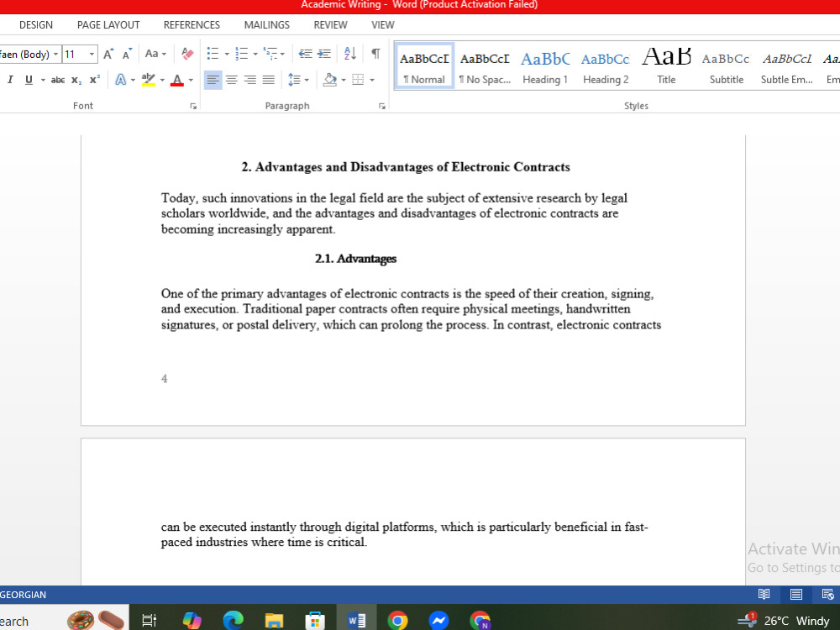The height and width of the screenshot is (630, 840).
Task: Open the REFERENCES tab
Action: click(x=192, y=24)
